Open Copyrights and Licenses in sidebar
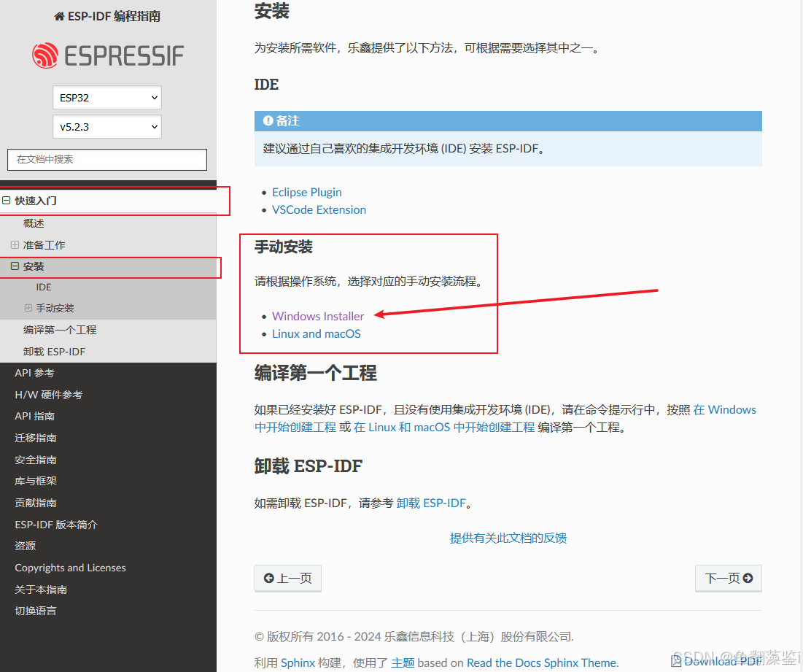803x672 pixels. (x=70, y=568)
